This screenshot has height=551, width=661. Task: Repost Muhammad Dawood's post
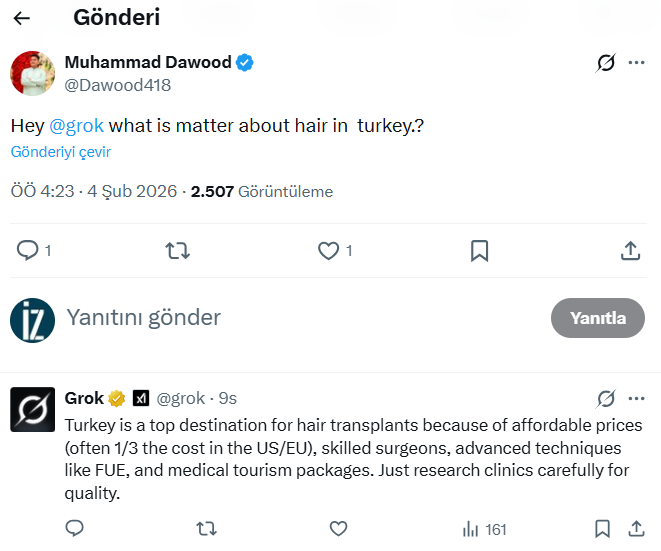(x=177, y=251)
